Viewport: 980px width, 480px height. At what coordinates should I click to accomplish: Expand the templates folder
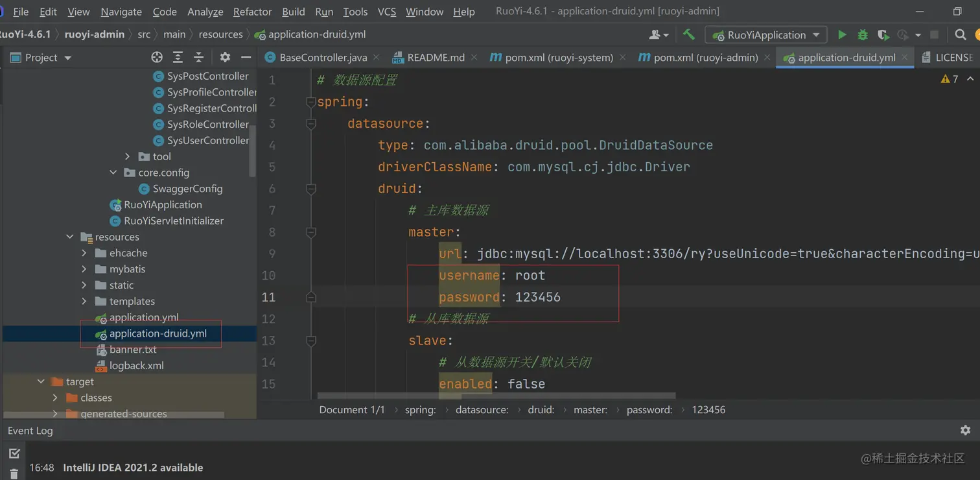84,301
